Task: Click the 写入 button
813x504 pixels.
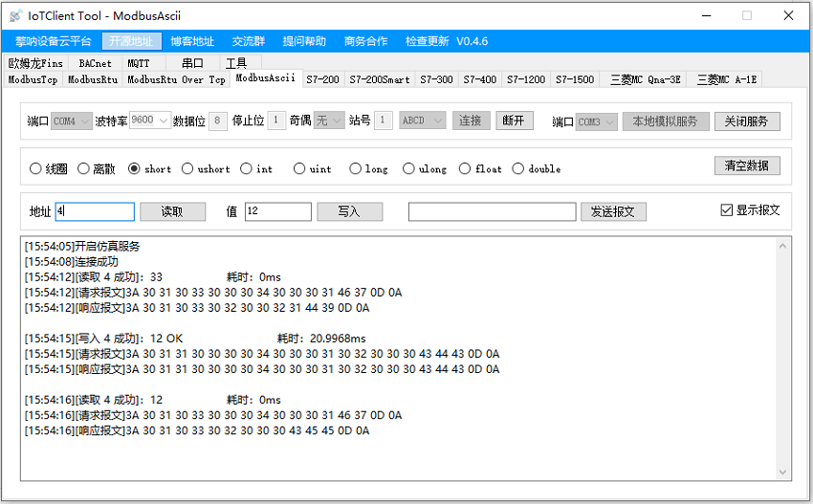Action: point(349,212)
